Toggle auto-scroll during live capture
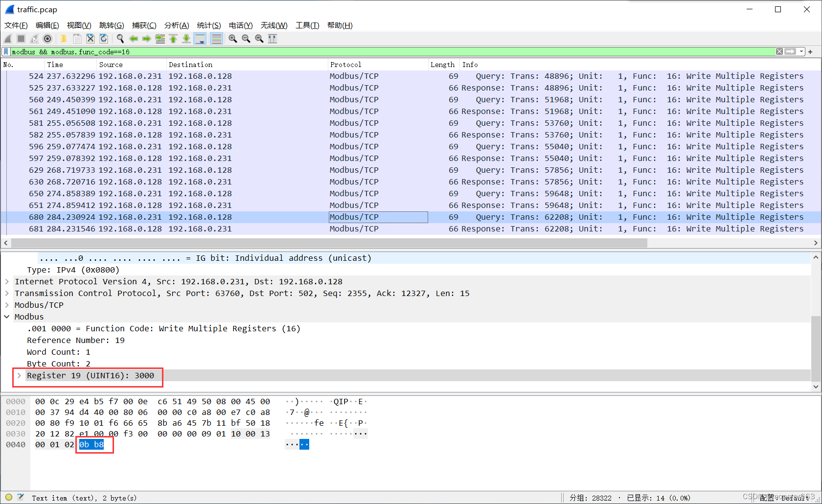The width and height of the screenshot is (822, 504). point(200,39)
